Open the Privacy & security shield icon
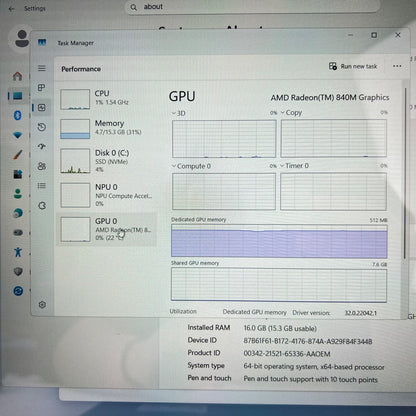This screenshot has height=416, width=416. coord(18,272)
